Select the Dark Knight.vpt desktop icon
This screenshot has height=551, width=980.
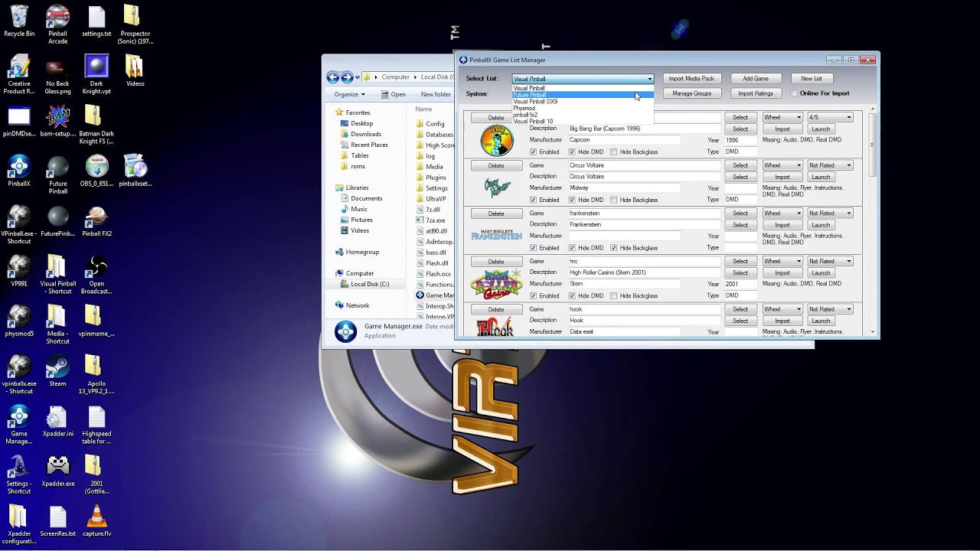96,74
